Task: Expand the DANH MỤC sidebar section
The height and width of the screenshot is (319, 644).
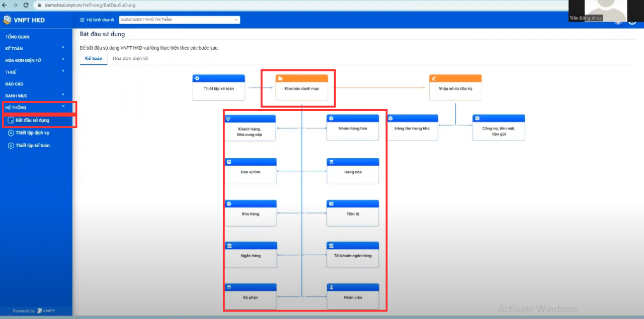Action: (x=63, y=95)
